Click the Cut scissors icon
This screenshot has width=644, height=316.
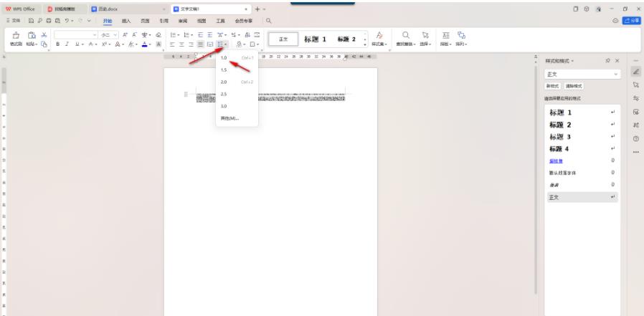tap(44, 35)
